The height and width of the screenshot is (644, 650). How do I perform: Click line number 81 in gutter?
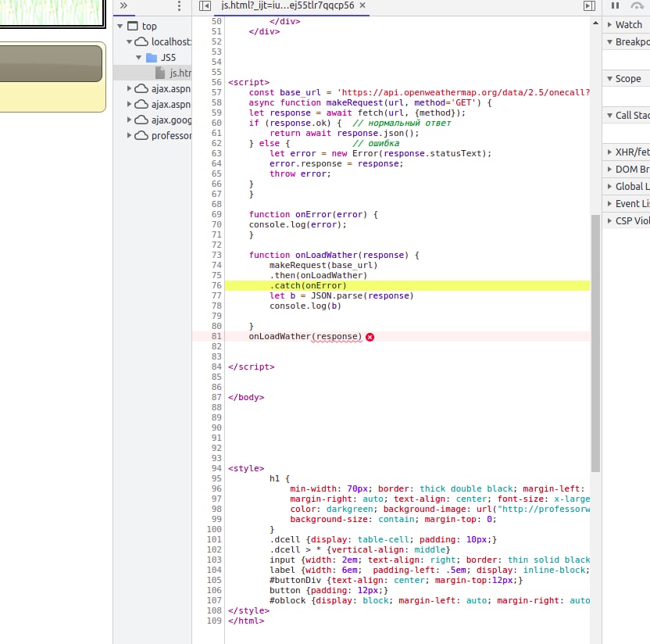[216, 336]
